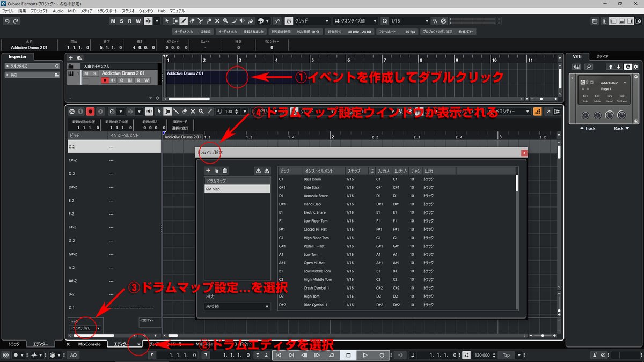Select the Split scissors tool
Image resolution: width=644 pixels, height=362 pixels.
click(x=200, y=21)
